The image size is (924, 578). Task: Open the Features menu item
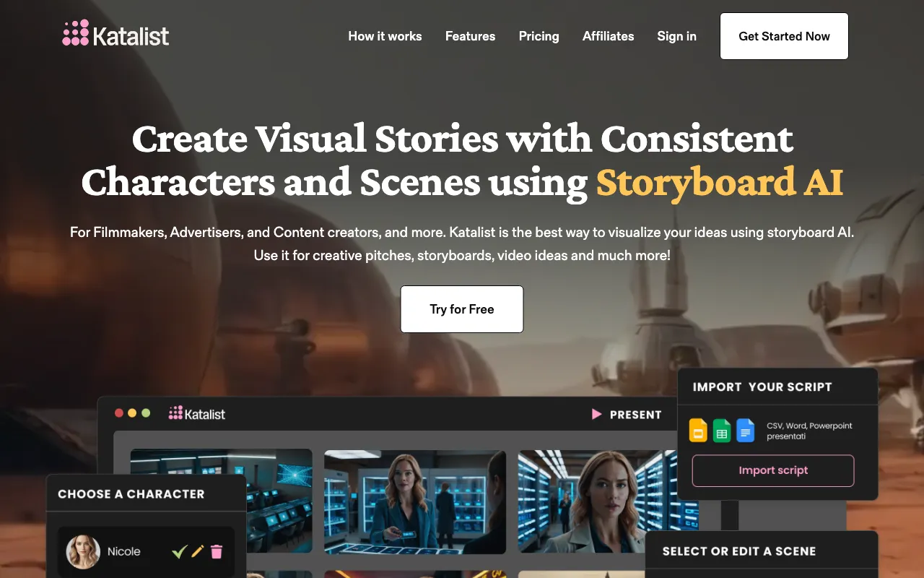[x=470, y=36]
